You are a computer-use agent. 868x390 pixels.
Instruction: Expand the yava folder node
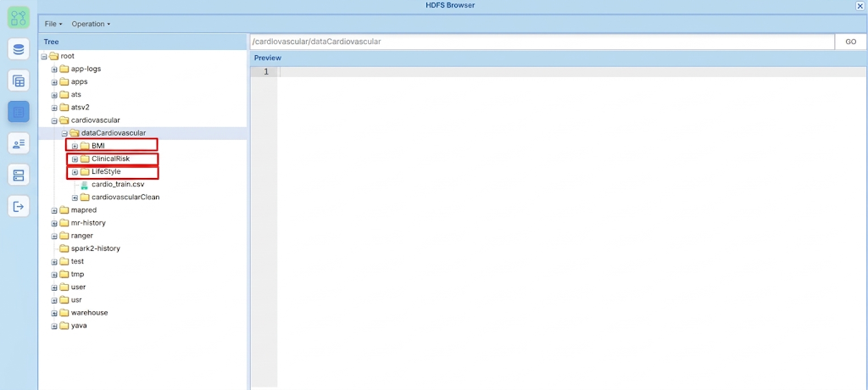54,326
